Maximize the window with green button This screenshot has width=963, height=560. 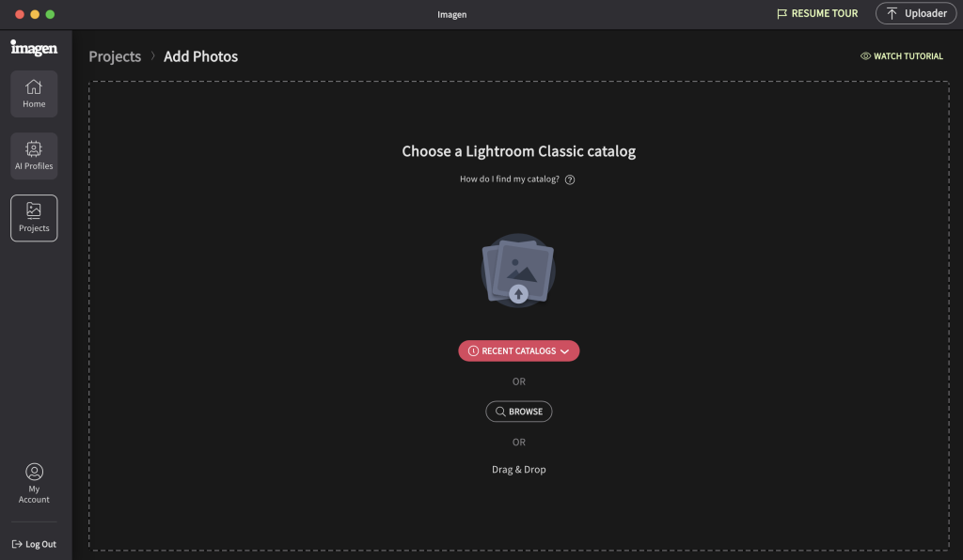(x=51, y=14)
